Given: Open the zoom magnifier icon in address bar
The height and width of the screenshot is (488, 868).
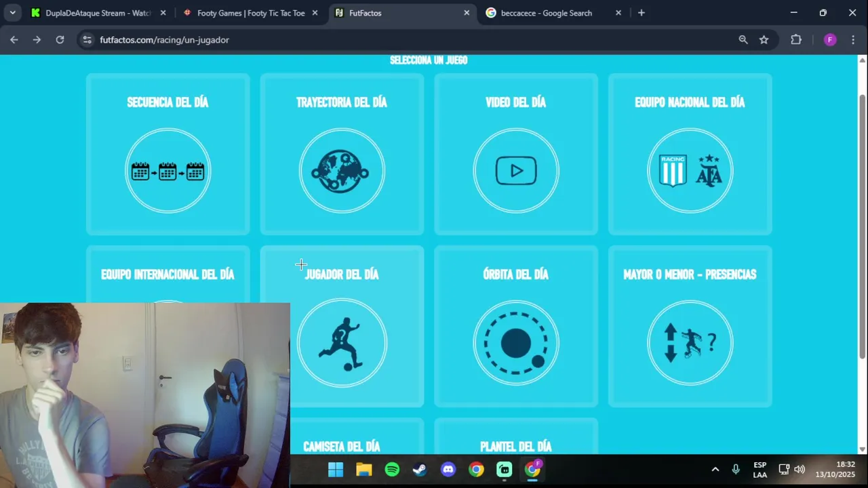Looking at the screenshot, I should (x=743, y=40).
